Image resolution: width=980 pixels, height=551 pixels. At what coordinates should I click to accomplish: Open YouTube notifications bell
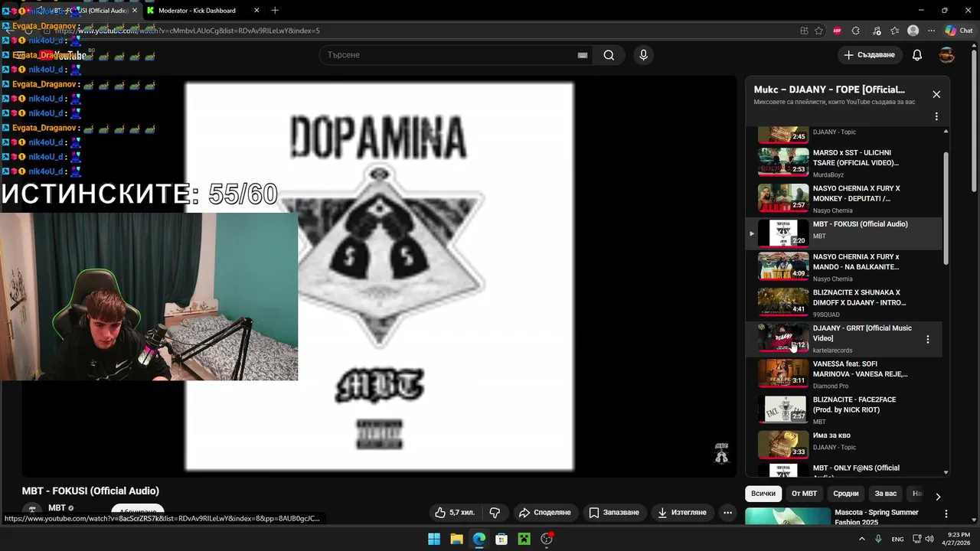pyautogui.click(x=917, y=55)
